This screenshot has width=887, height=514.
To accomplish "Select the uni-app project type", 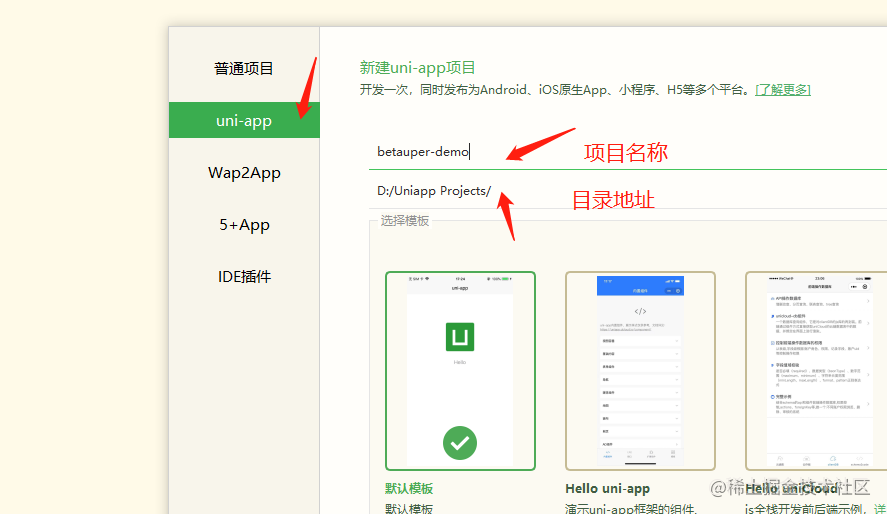I will tap(244, 120).
